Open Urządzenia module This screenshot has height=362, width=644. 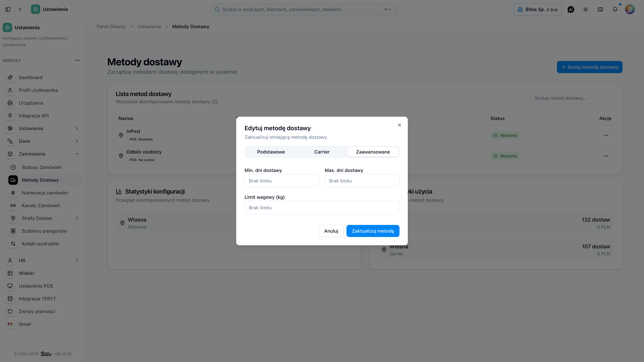click(31, 103)
